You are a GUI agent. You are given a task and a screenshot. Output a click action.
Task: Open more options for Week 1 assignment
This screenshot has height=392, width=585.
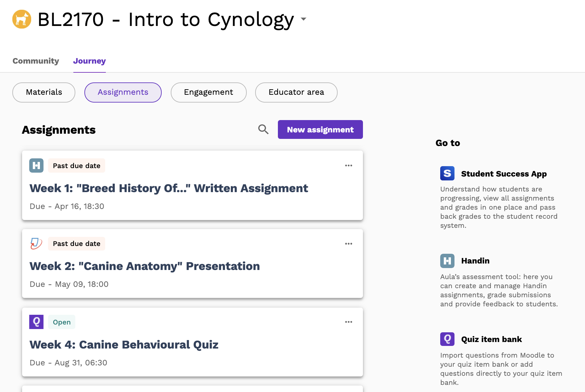[349, 165]
